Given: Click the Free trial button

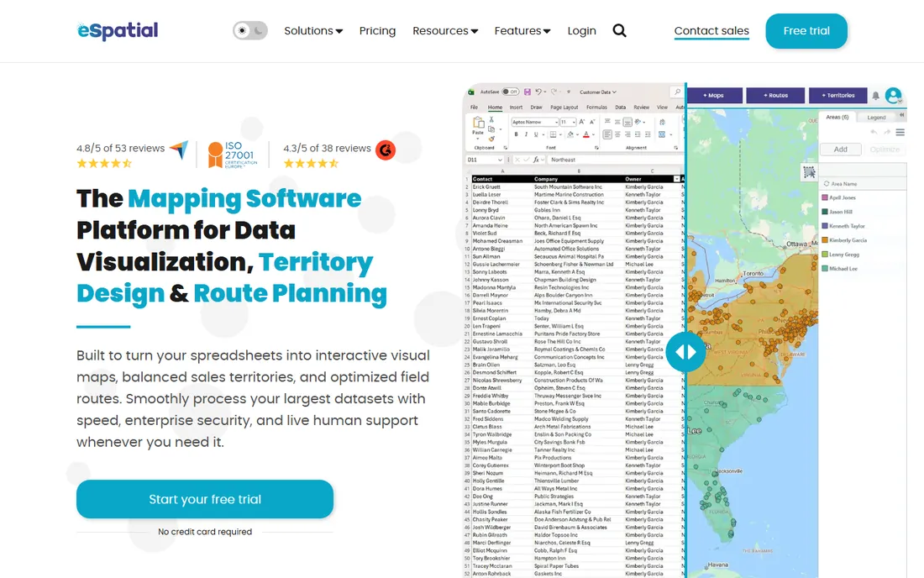Looking at the screenshot, I should tap(806, 30).
